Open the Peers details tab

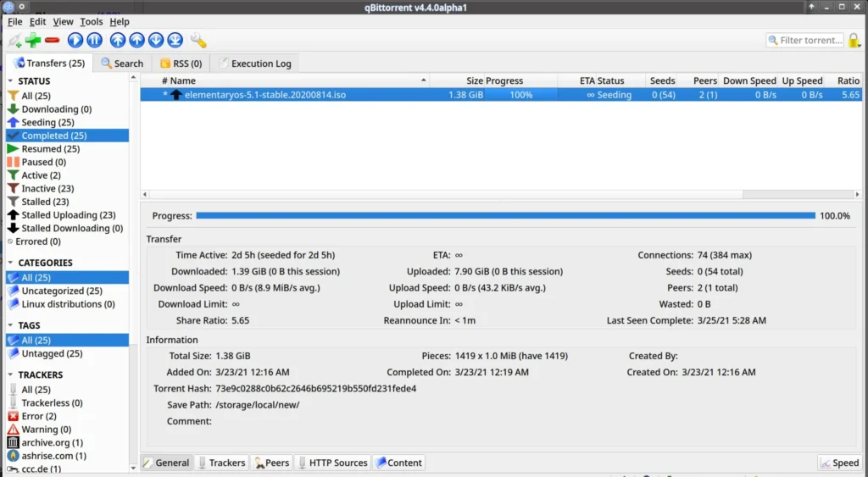[271, 463]
